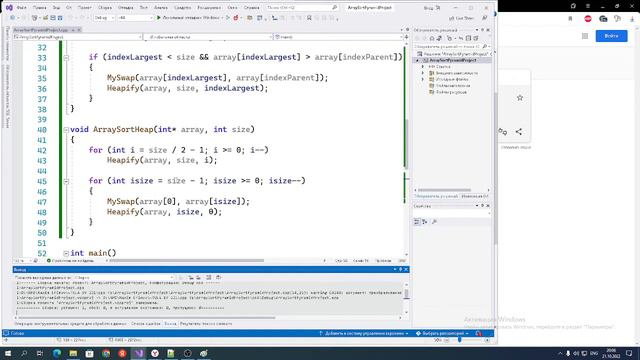Image resolution: width=640 pixels, height=360 pixels.
Task: Click the Properties panel alphabetical icon
Action: tap(425, 222)
